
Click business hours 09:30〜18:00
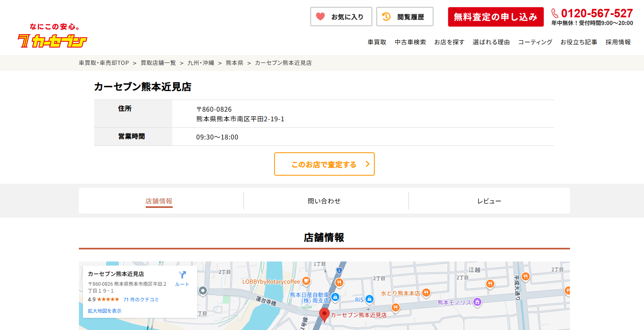pos(217,137)
